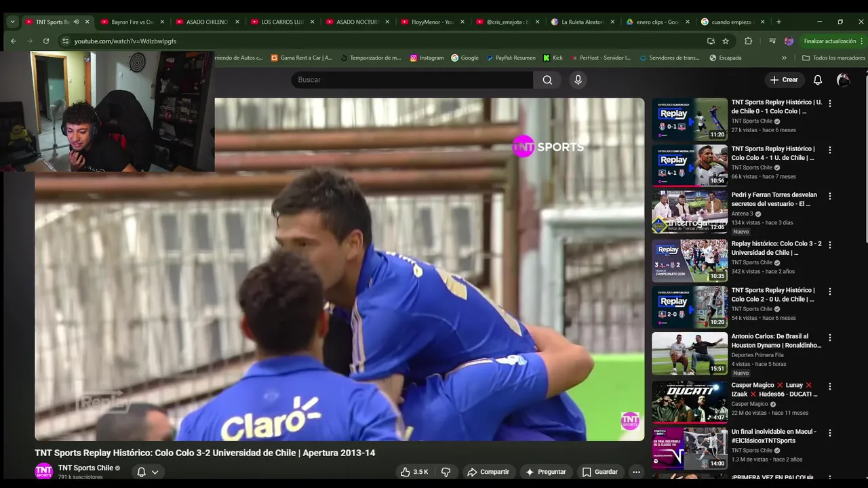The image size is (868, 488).
Task: Open TNT Sports Chile channel name
Action: click(x=85, y=468)
